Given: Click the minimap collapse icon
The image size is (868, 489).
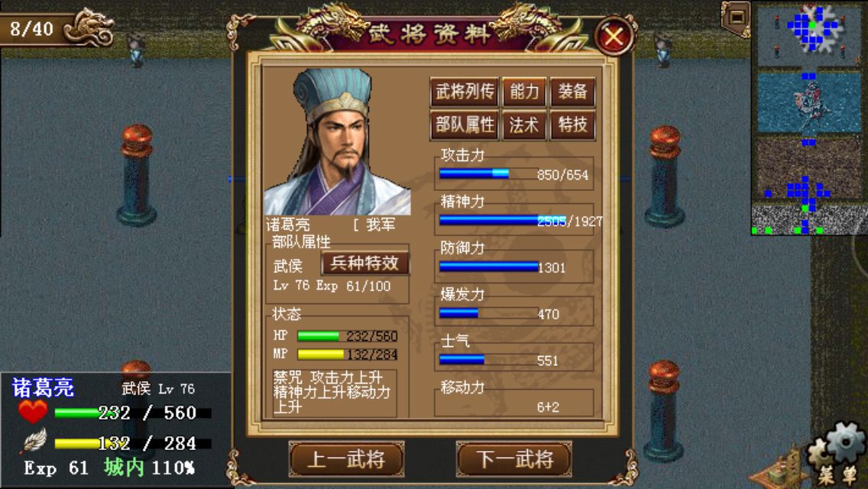Looking at the screenshot, I should [736, 17].
